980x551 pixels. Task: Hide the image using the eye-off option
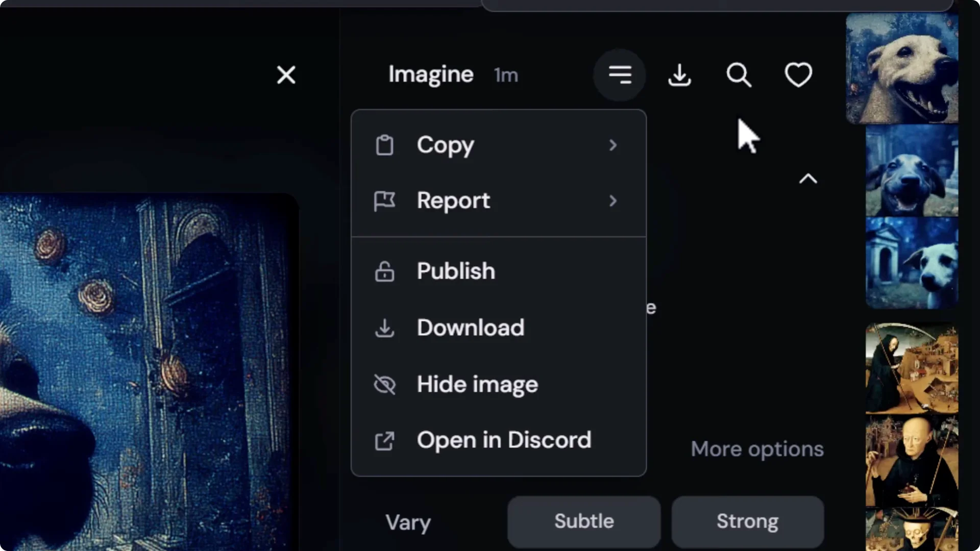[476, 385]
